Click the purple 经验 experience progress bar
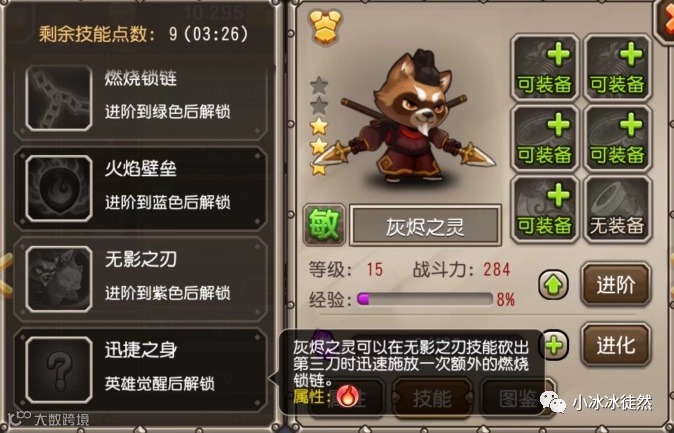Screen dimensions: 674x433 425,299
